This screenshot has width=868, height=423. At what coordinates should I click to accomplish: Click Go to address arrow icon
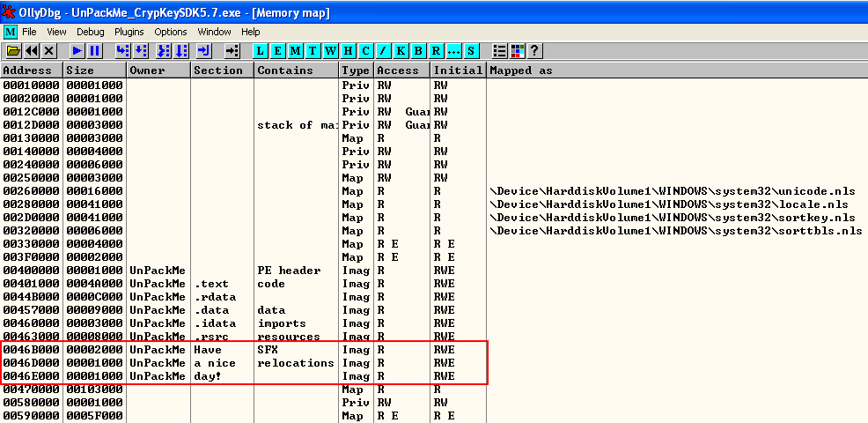[232, 51]
